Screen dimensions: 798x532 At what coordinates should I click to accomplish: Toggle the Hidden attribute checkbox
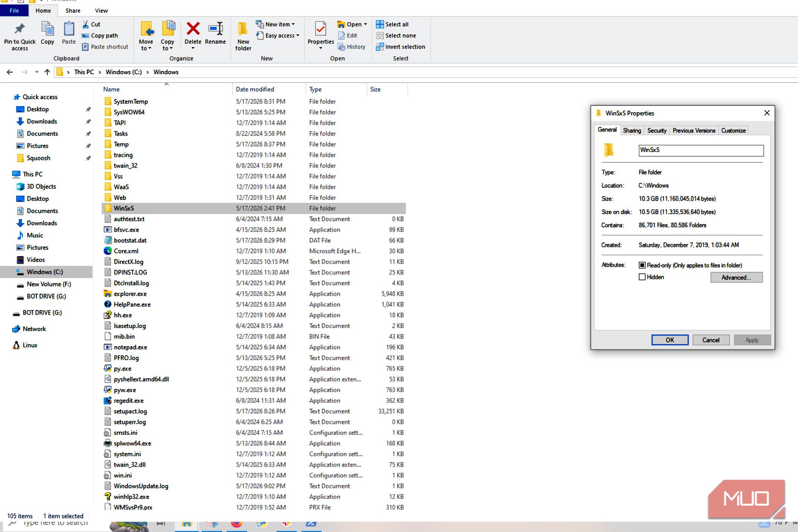[x=642, y=277]
